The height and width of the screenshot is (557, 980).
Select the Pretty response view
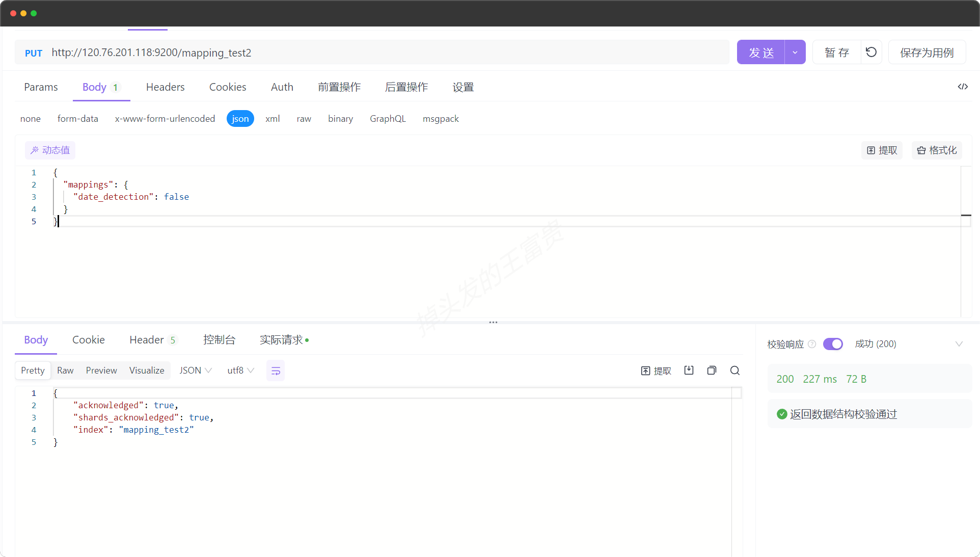pos(33,370)
